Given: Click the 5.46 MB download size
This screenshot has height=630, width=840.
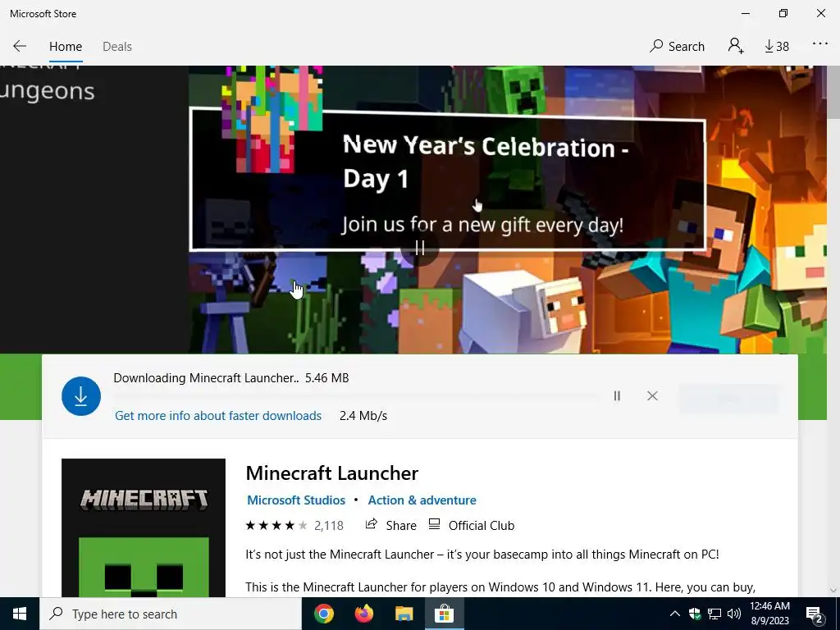Looking at the screenshot, I should point(326,378).
